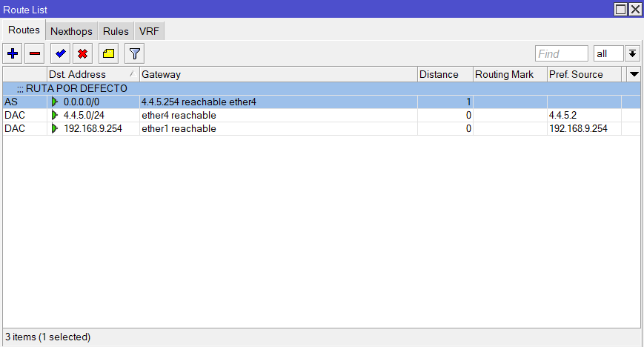Click the 'all' combo box field
Image resolution: width=644 pixels, height=347 pixels.
pyautogui.click(x=608, y=53)
